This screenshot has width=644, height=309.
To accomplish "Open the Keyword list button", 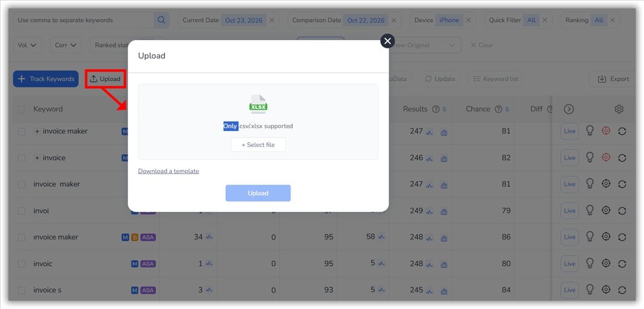I will [495, 79].
